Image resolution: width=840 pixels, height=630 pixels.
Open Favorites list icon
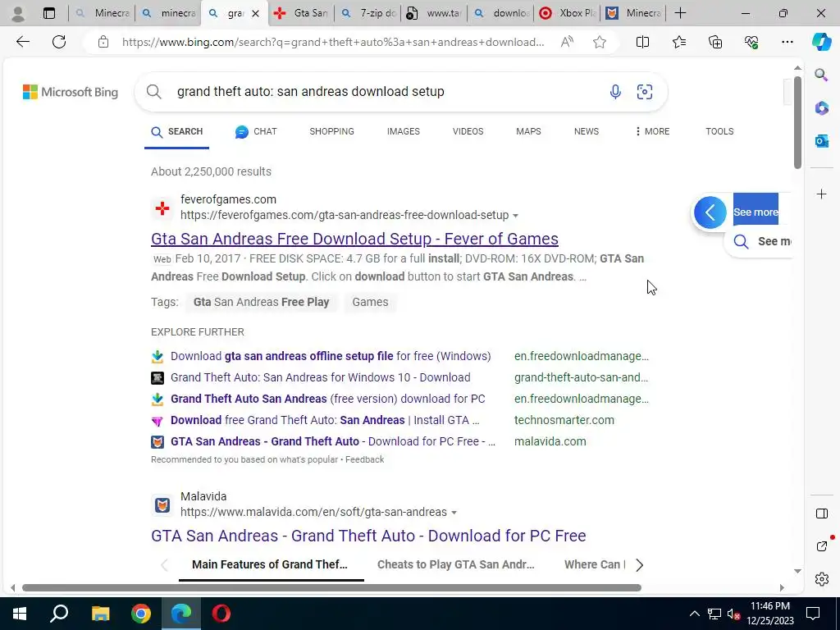[x=678, y=42]
